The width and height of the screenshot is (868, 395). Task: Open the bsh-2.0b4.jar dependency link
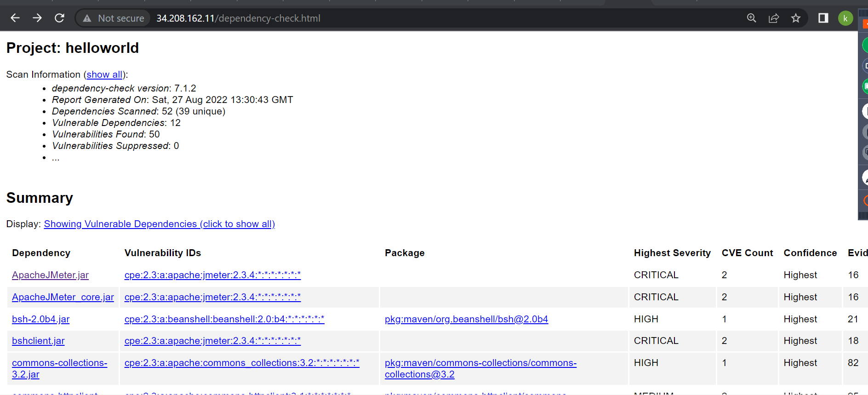click(41, 319)
